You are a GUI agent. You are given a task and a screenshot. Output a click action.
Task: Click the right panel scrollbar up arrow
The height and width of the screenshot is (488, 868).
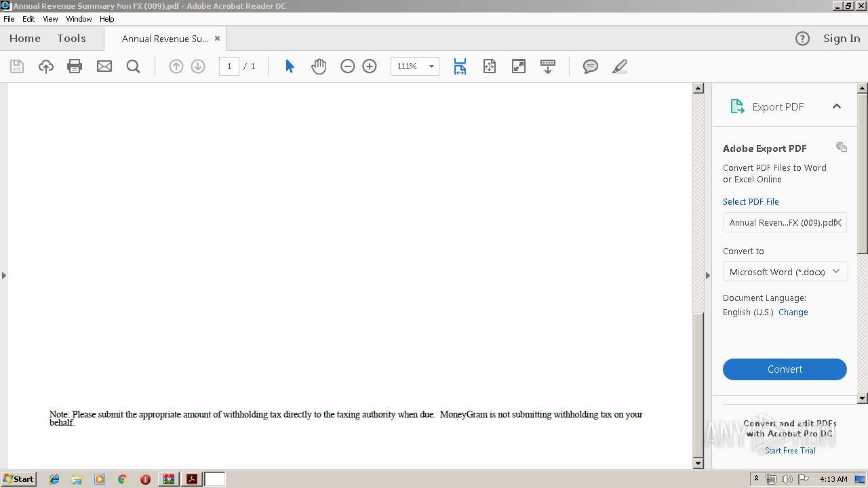[863, 88]
